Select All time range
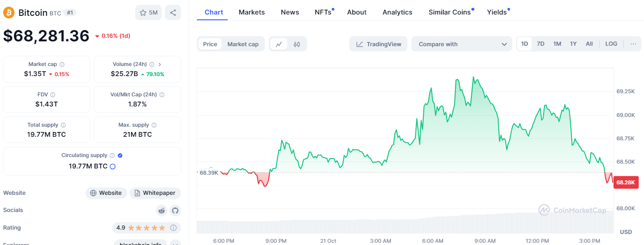The height and width of the screenshot is (245, 644). 589,44
